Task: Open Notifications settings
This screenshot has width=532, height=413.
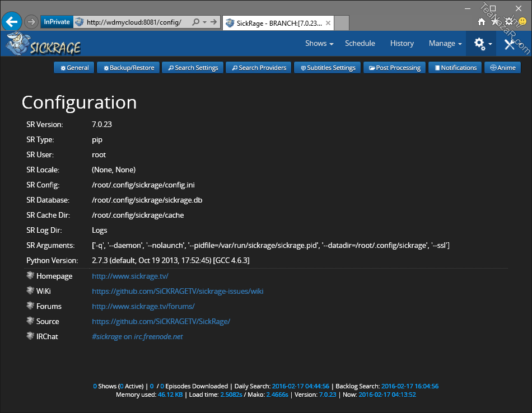Action: 455,68
